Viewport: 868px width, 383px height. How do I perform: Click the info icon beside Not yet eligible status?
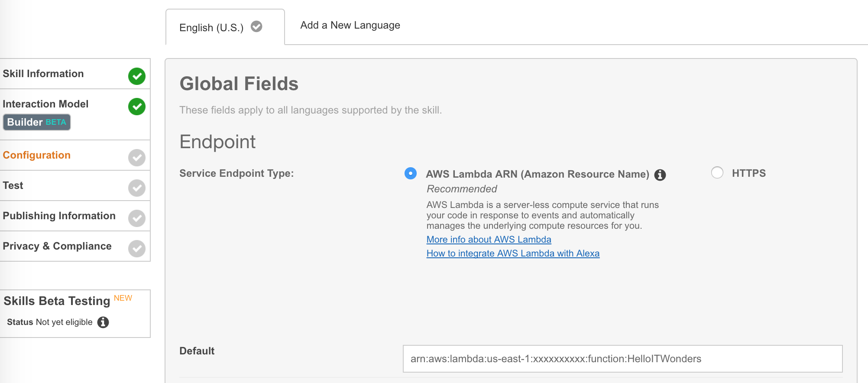(x=103, y=322)
